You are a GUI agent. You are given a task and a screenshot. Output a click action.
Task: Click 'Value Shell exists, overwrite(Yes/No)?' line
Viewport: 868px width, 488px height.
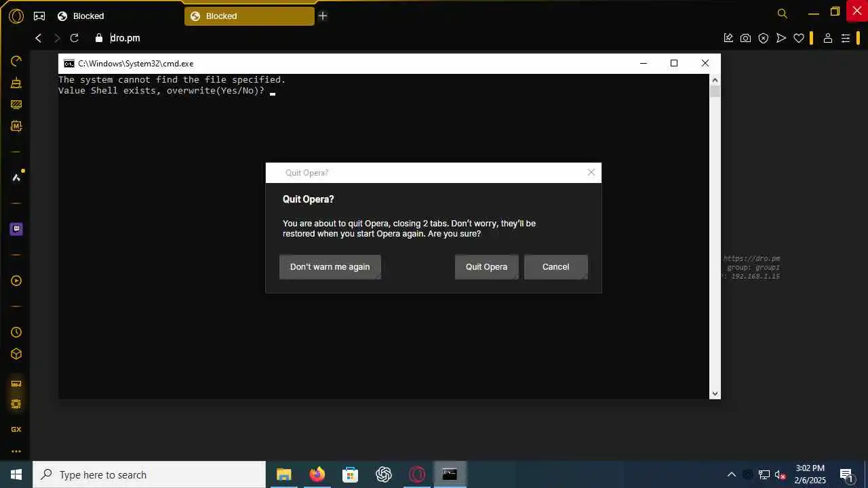[x=161, y=91]
